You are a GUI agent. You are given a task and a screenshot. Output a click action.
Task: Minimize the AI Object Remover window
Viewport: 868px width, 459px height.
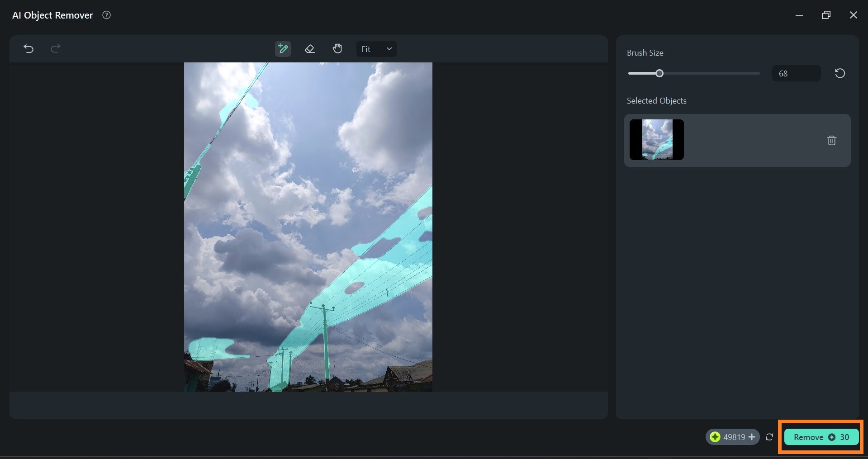pyautogui.click(x=799, y=15)
